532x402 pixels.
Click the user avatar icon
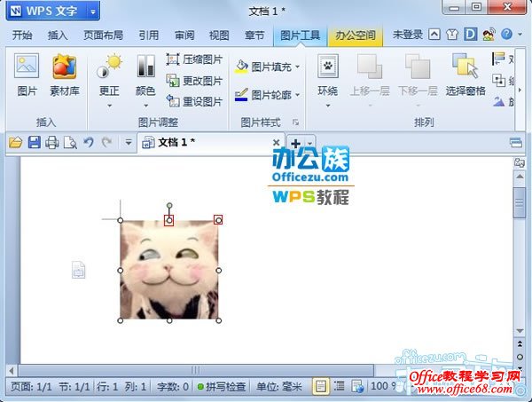pos(489,35)
